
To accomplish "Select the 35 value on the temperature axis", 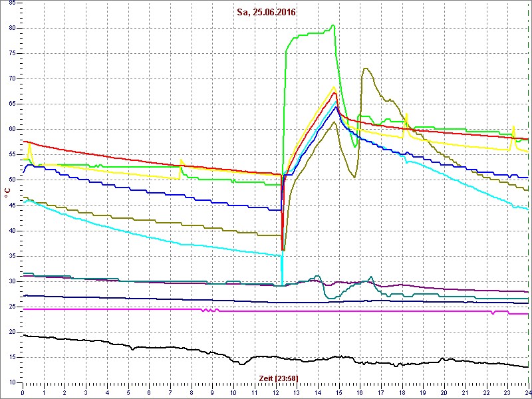I will (11, 256).
